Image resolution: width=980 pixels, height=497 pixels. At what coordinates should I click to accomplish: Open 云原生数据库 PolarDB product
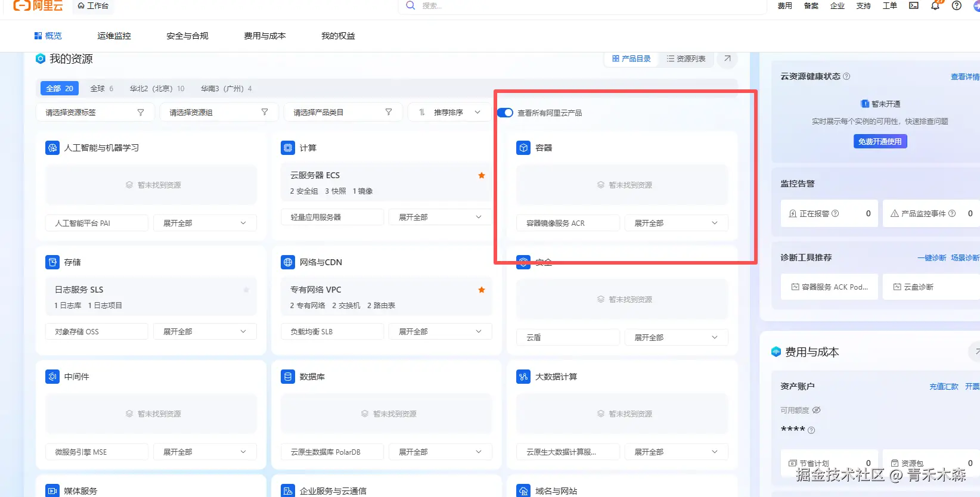333,452
